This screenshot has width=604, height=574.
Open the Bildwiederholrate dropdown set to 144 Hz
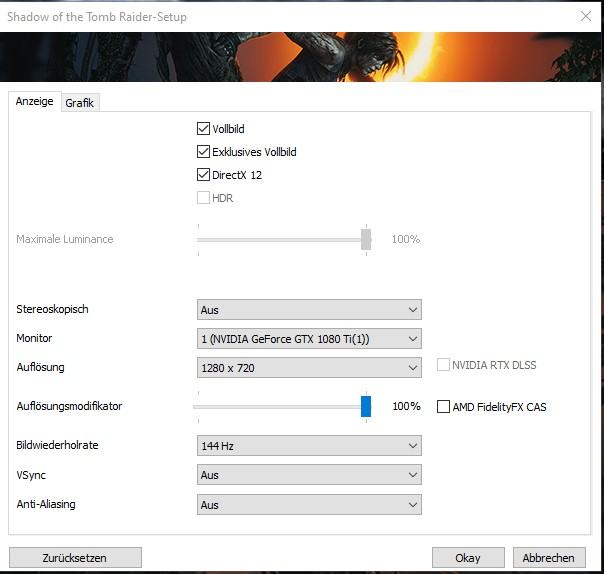pos(309,446)
